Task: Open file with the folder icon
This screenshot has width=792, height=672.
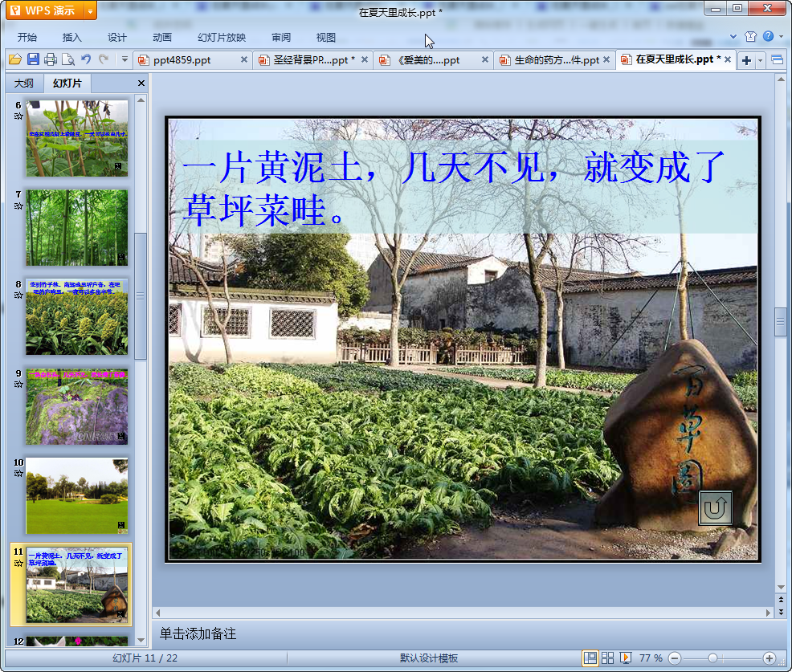Action: pos(15,59)
